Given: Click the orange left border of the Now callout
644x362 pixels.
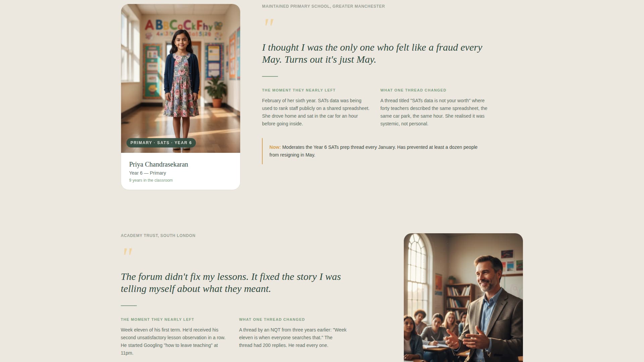Looking at the screenshot, I should pyautogui.click(x=262, y=151).
